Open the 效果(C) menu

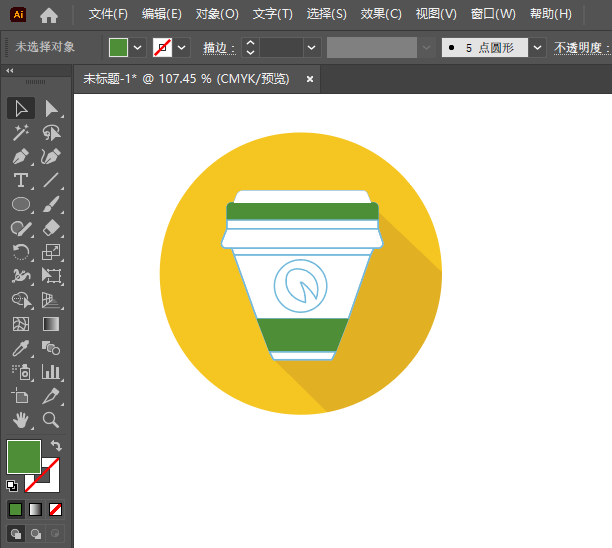(381, 14)
